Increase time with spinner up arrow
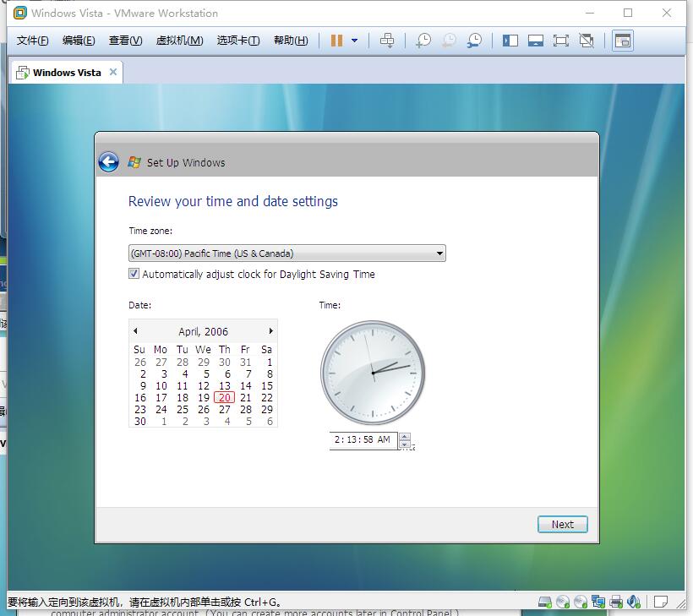The height and width of the screenshot is (616, 693). (x=405, y=437)
